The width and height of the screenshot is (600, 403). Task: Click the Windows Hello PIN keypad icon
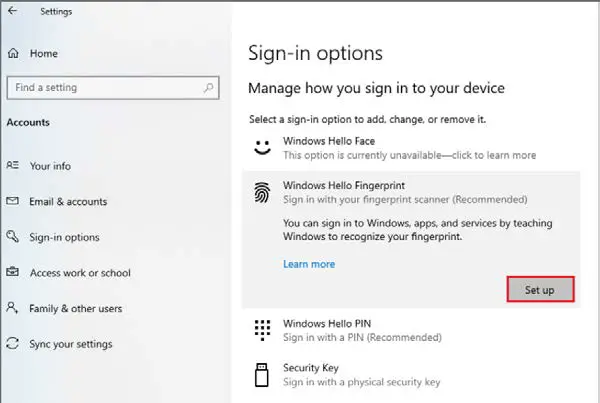coord(262,330)
